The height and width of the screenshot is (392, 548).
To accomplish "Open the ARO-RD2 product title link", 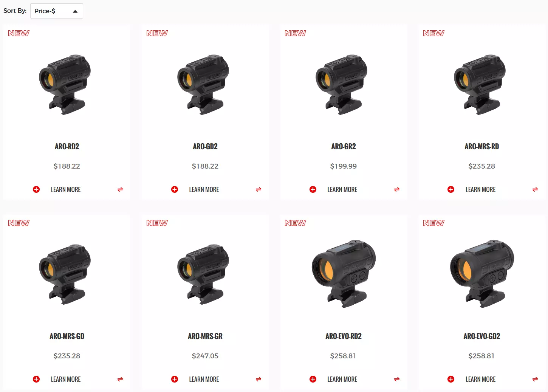I will 67,146.
